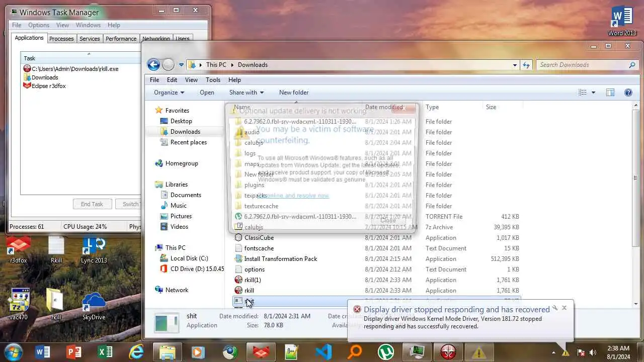Open recent locations dropdown beside Forward

click(181, 65)
